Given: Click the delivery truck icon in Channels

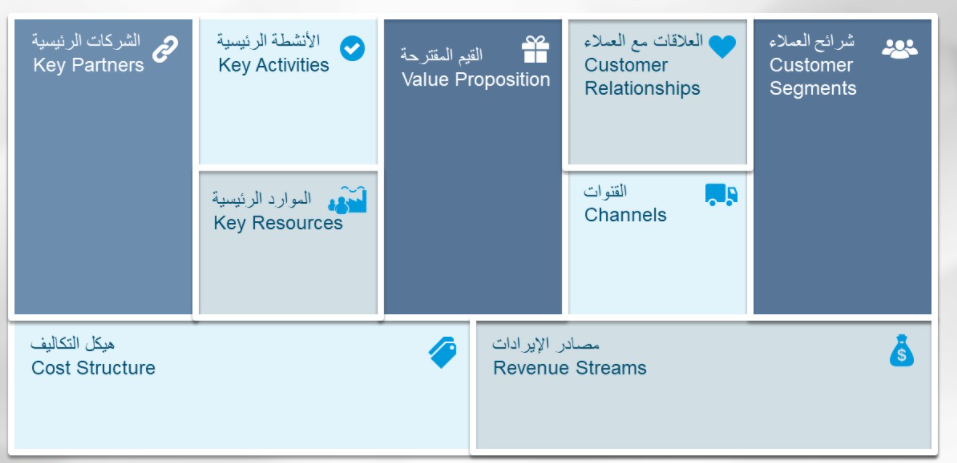Looking at the screenshot, I should [x=721, y=195].
